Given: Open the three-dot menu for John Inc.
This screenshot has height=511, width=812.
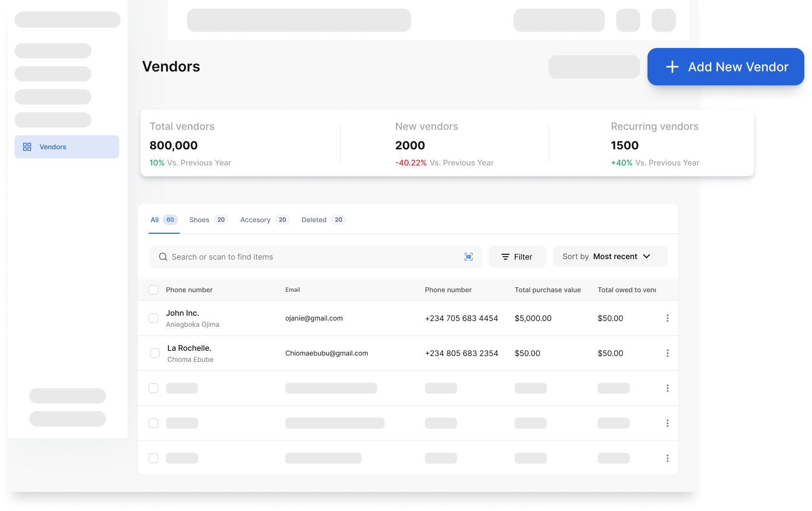Looking at the screenshot, I should [667, 318].
